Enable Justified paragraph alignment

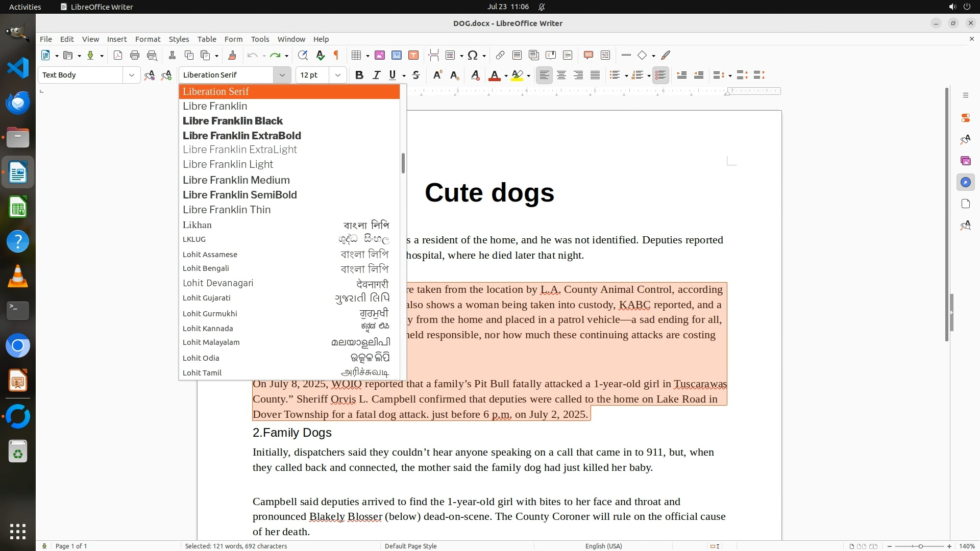[595, 75]
